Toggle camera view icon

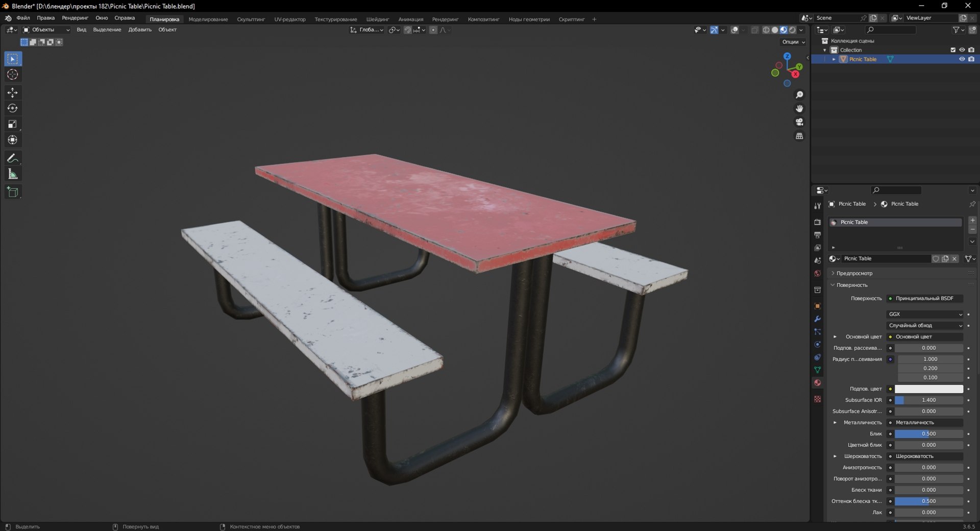[799, 122]
